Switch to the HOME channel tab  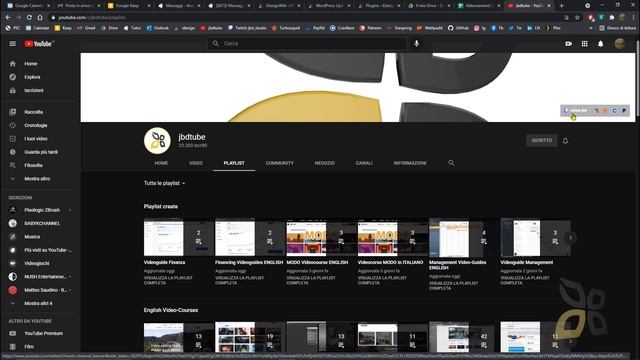161,163
